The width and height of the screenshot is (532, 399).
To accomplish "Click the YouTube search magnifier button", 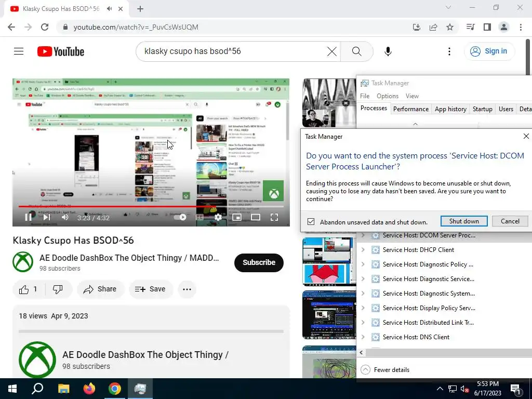I will coord(356,51).
